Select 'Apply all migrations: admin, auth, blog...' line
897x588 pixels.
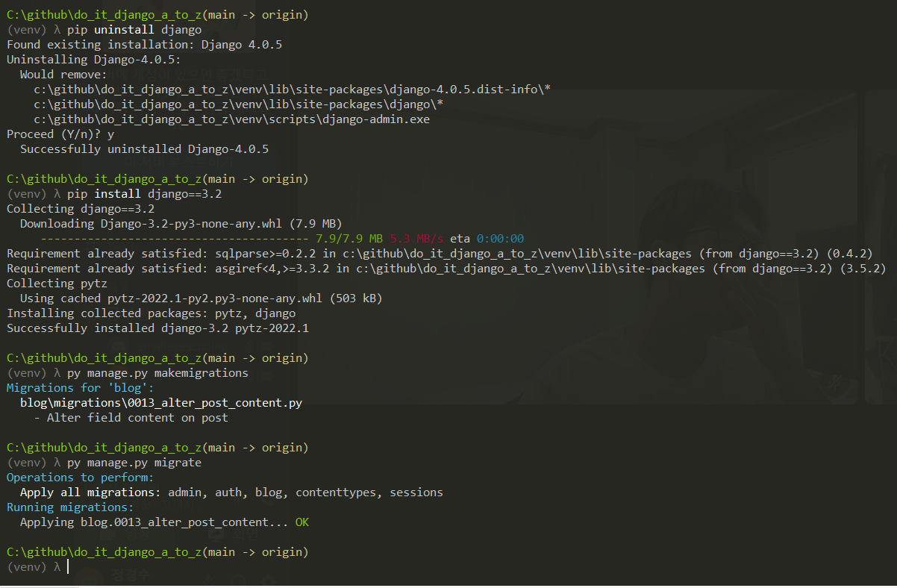click(231, 492)
